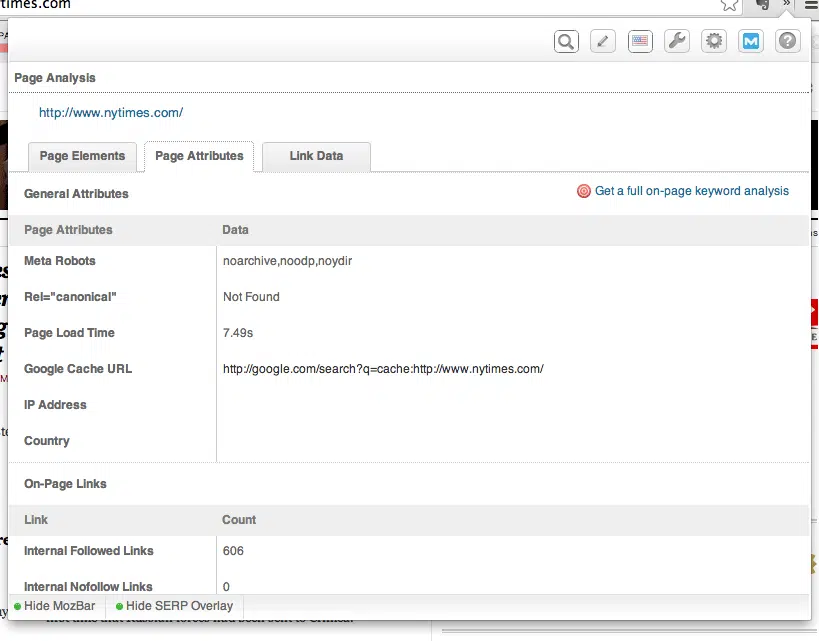Image resolution: width=819 pixels, height=641 pixels.
Task: Select the Page Attributes tab
Action: 199,156
